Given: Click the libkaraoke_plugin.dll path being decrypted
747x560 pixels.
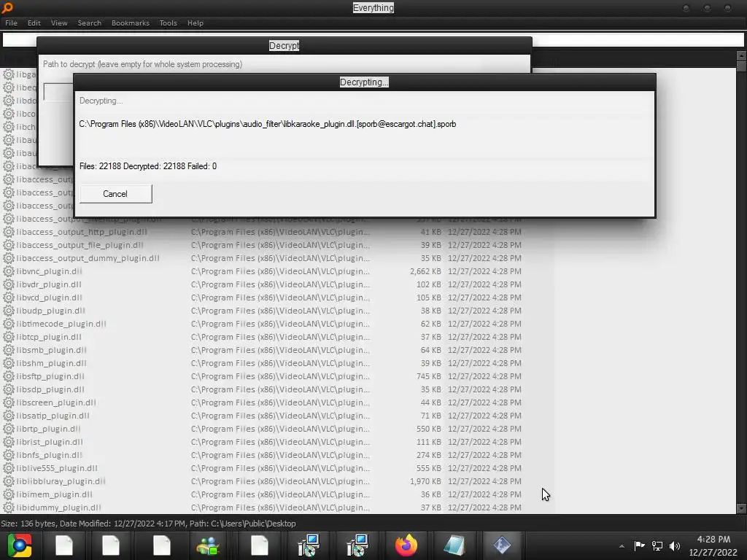Looking at the screenshot, I should (x=267, y=124).
